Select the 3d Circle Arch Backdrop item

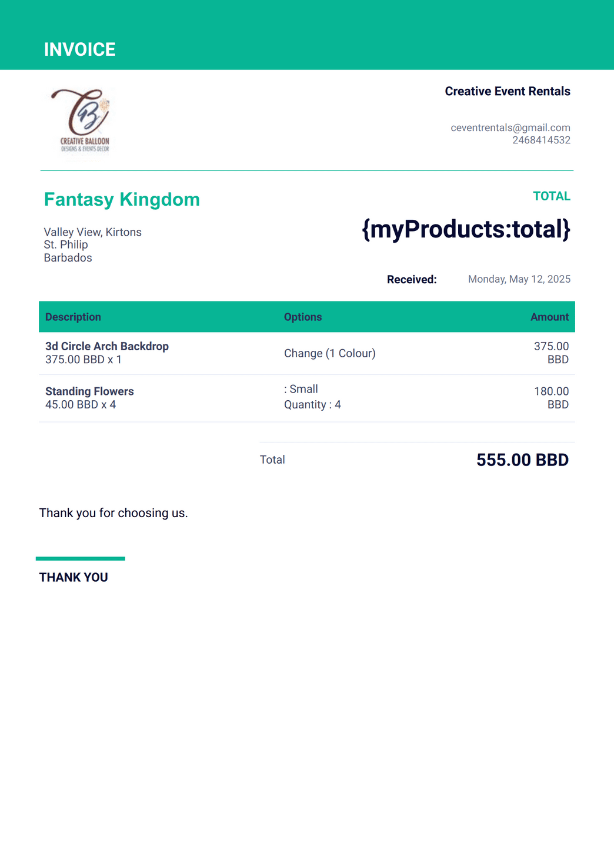[x=107, y=346]
